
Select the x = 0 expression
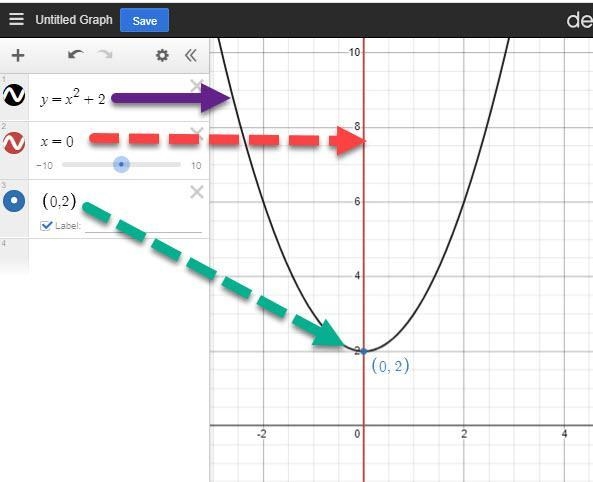(x=57, y=142)
